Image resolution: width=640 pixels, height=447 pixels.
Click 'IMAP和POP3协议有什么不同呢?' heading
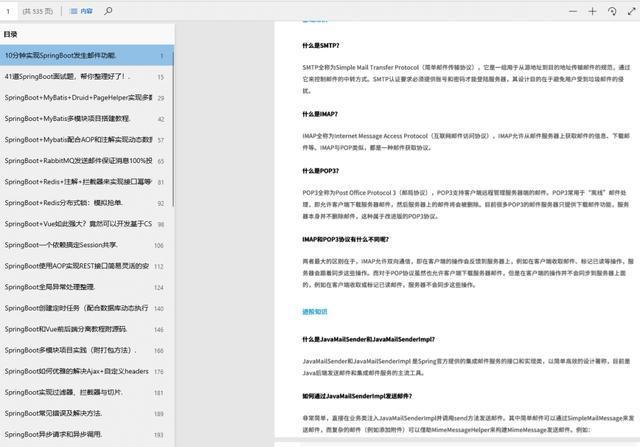pos(345,239)
